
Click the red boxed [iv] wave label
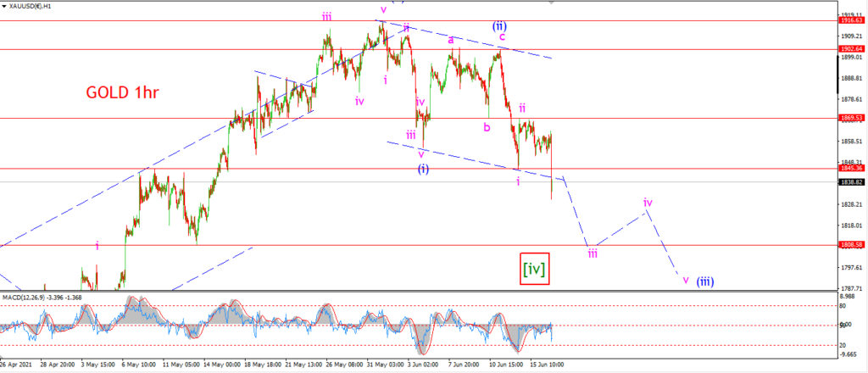[535, 269]
